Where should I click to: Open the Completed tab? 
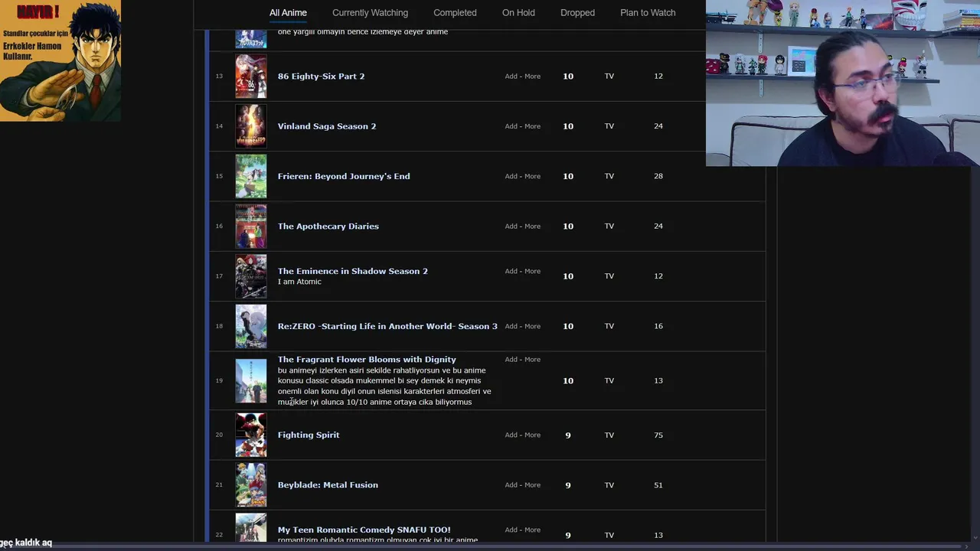pyautogui.click(x=455, y=12)
